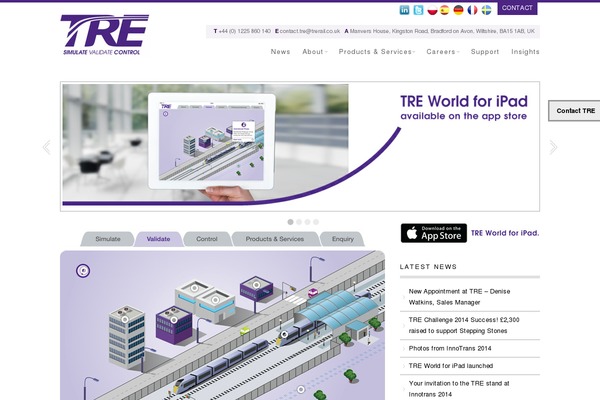
Task: Switch to Spanish language flag
Action: (x=445, y=10)
